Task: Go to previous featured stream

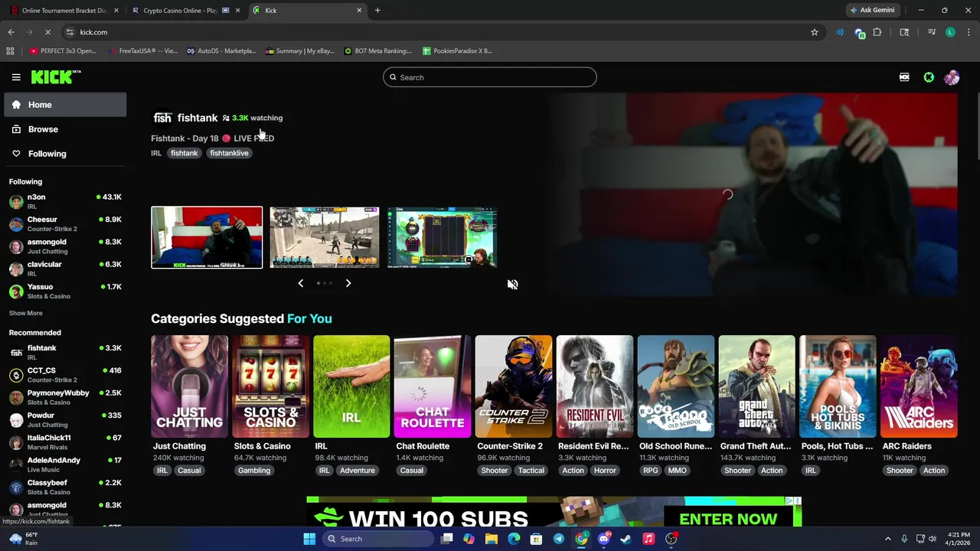Action: click(300, 283)
